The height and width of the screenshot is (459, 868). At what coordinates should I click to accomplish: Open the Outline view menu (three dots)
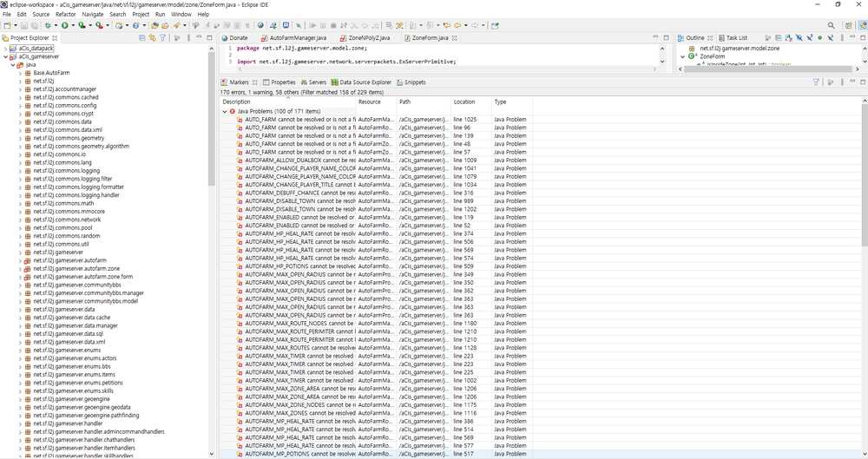tap(840, 38)
